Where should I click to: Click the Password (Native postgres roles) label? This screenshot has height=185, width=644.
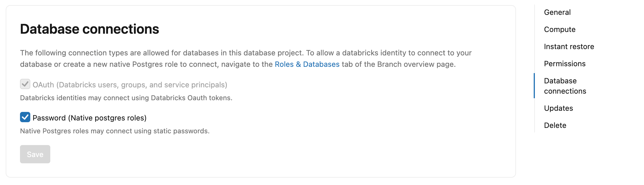point(89,118)
